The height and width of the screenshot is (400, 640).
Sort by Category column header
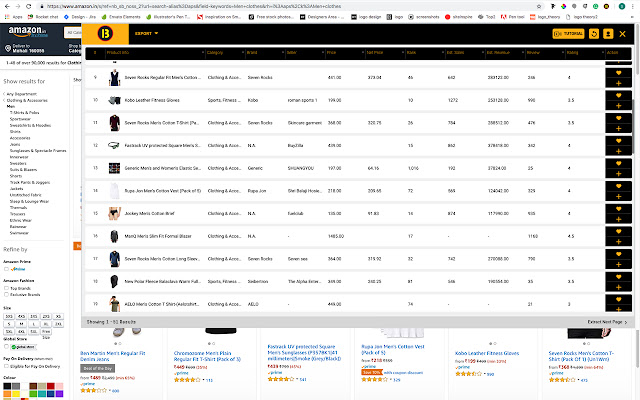(x=225, y=53)
